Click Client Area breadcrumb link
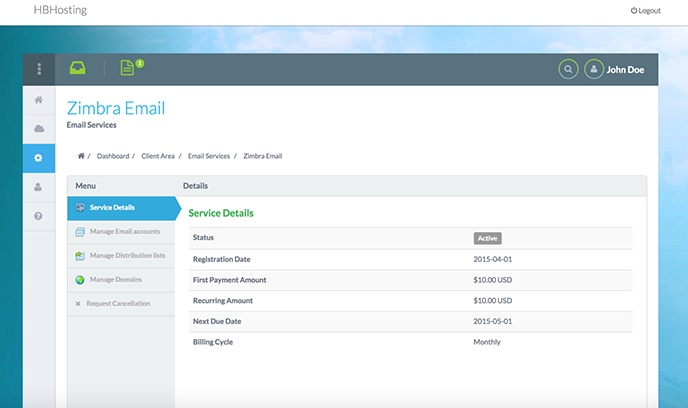Screen dimensions: 688x408 [158, 156]
